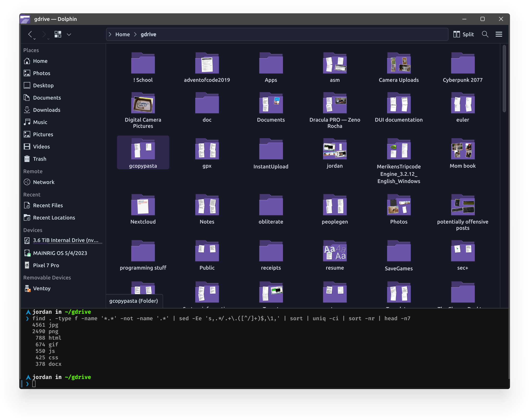Open Pictures in the sidebar
Image resolution: width=529 pixels, height=420 pixels.
63,134
